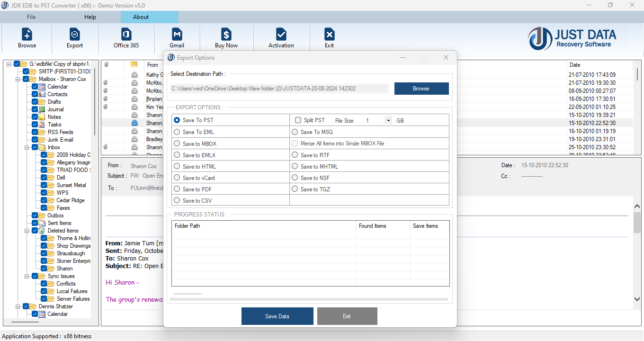Click the Save Data button
The width and height of the screenshot is (644, 341).
pyautogui.click(x=277, y=316)
